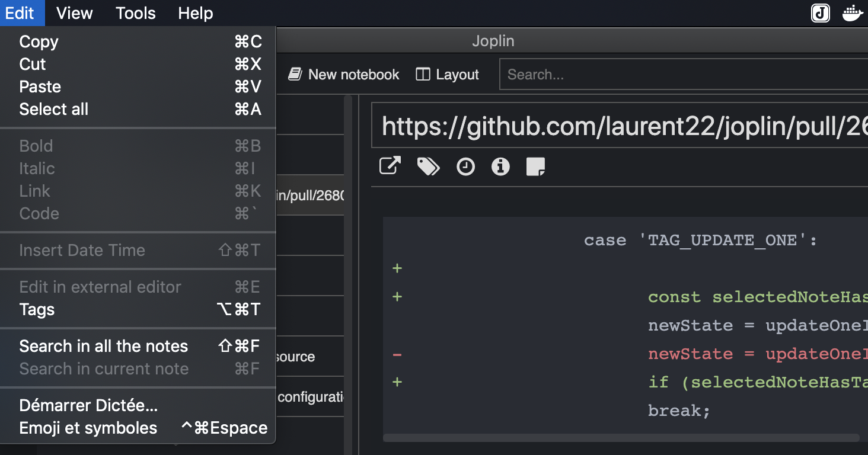Open the View menu

point(74,13)
